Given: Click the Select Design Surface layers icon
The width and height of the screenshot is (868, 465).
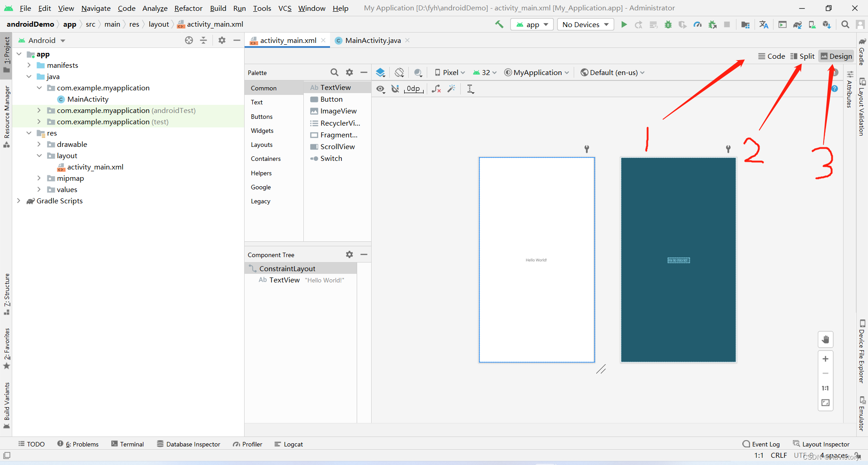Looking at the screenshot, I should (381, 72).
